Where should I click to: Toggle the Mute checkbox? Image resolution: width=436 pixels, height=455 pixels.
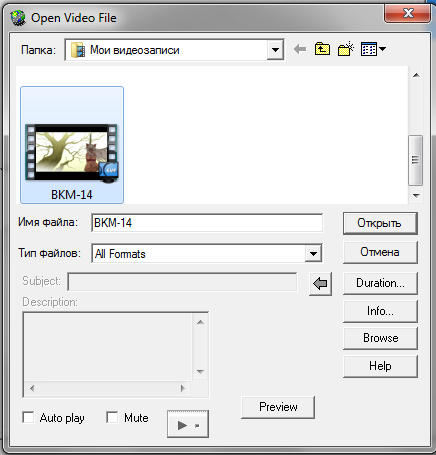click(112, 417)
